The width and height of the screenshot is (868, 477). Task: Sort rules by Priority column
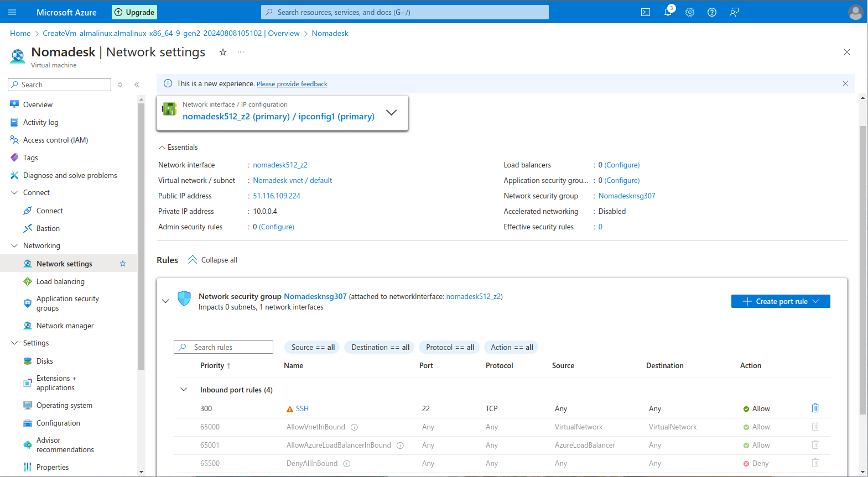(x=216, y=365)
